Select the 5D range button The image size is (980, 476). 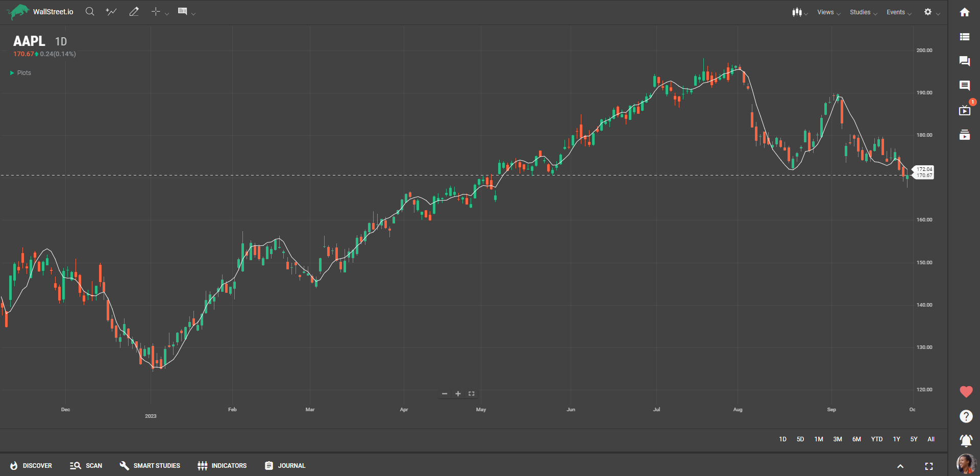tap(800, 439)
